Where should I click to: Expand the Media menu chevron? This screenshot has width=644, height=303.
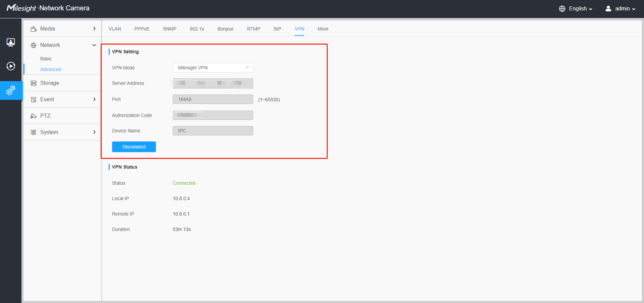(95, 29)
